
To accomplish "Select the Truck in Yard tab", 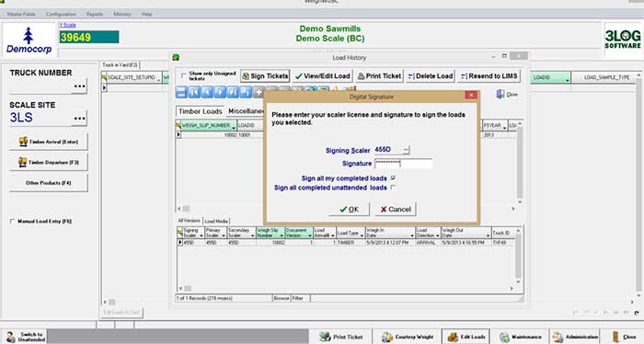I will point(120,65).
